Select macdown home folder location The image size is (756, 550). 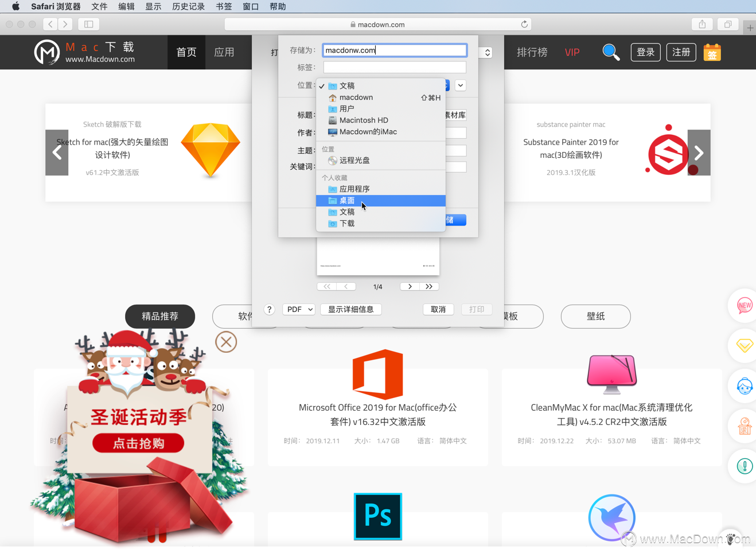(x=381, y=97)
